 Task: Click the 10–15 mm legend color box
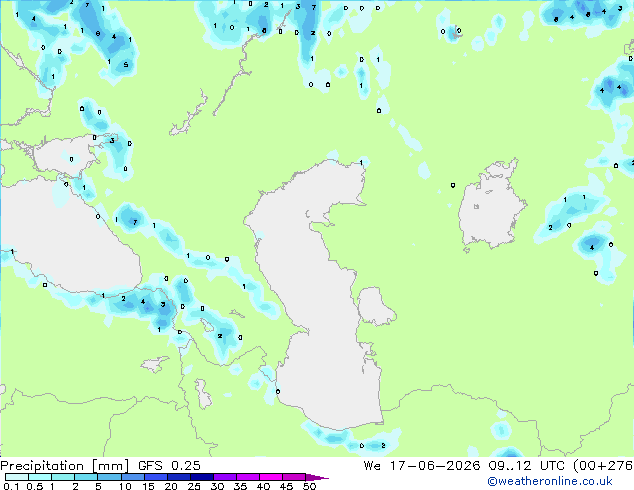point(132,477)
